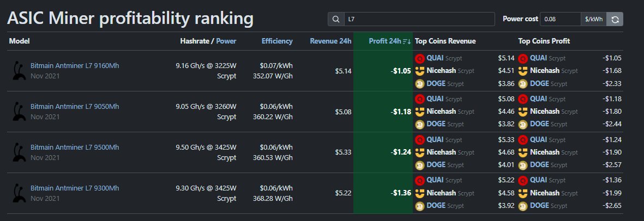Viewport: 644px width, 221px height.
Task: Open the DOGE revenue link in the L7 9300Mh row
Action: click(x=436, y=206)
